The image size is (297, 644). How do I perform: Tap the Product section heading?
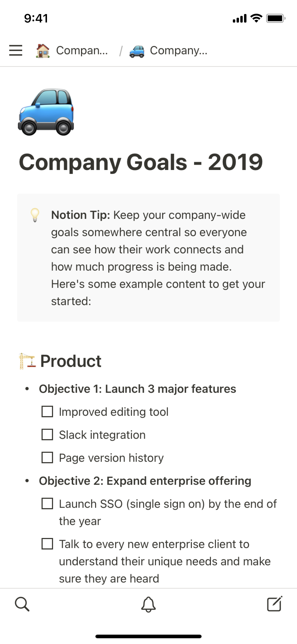coord(71,361)
